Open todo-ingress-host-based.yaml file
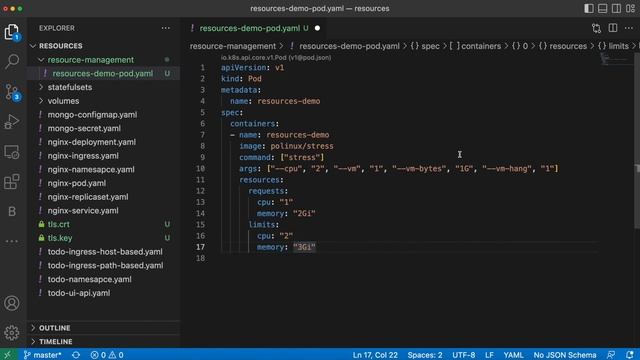640x360 pixels. tap(104, 252)
